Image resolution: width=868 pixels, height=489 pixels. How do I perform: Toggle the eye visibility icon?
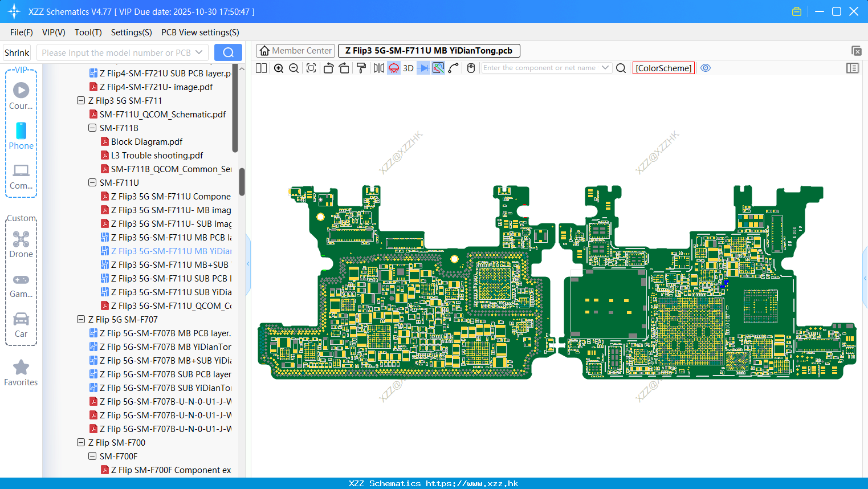(x=706, y=68)
